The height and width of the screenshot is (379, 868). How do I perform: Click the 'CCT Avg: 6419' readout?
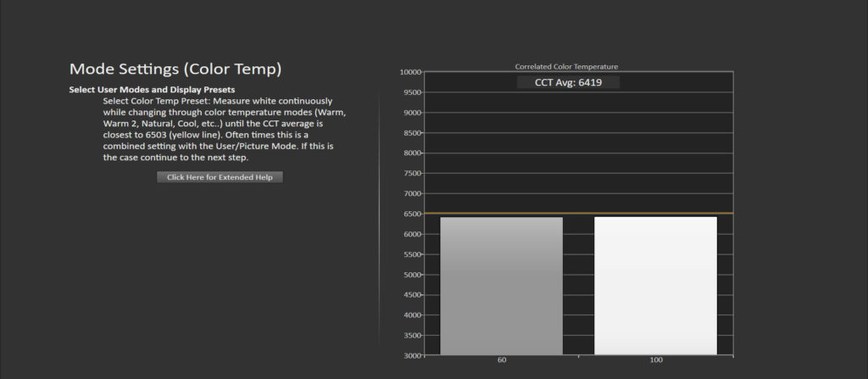[x=568, y=82]
